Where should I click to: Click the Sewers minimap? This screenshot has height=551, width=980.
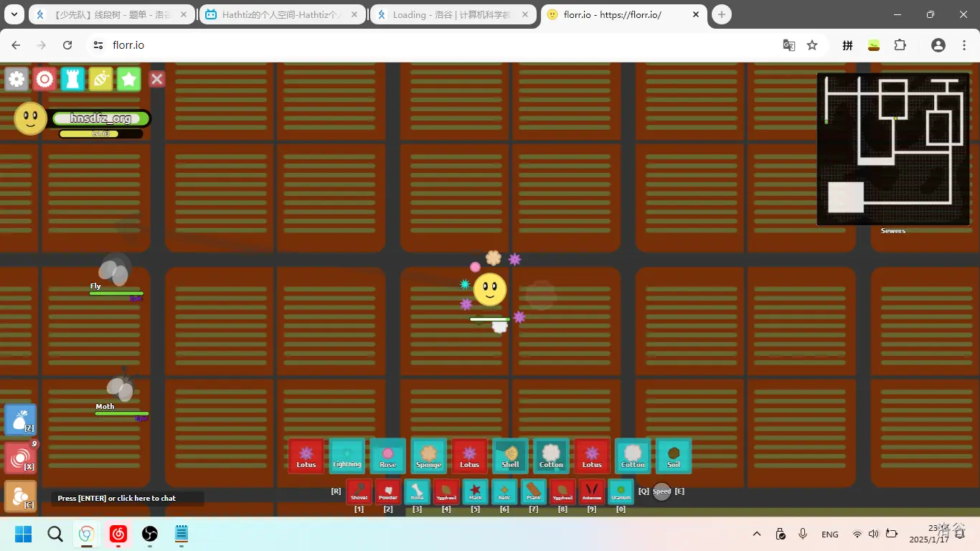point(892,149)
